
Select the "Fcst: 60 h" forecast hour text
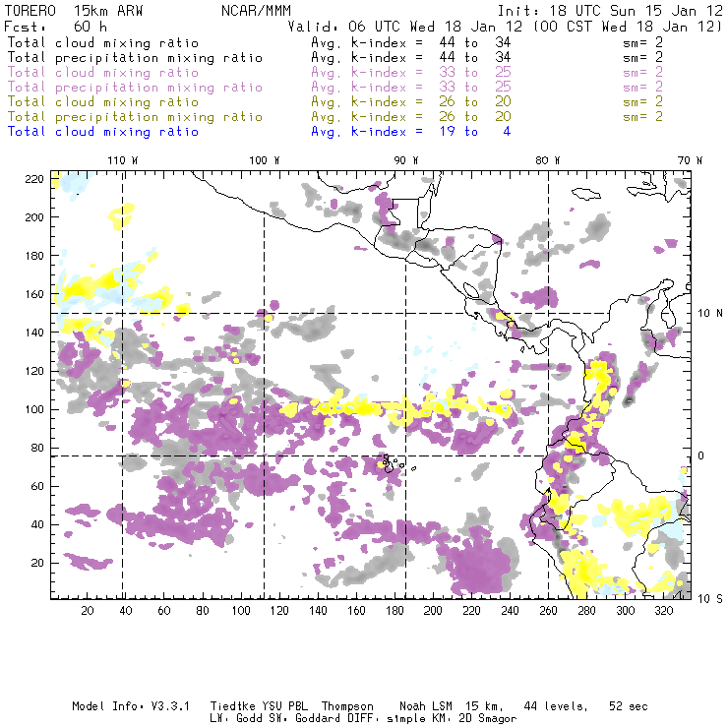[x=56, y=27]
